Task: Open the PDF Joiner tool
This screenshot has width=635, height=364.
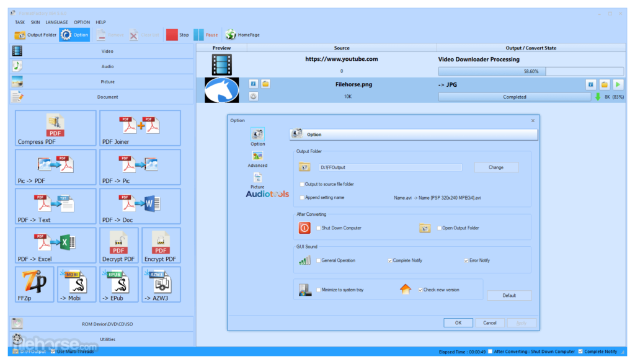Action: pyautogui.click(x=140, y=128)
